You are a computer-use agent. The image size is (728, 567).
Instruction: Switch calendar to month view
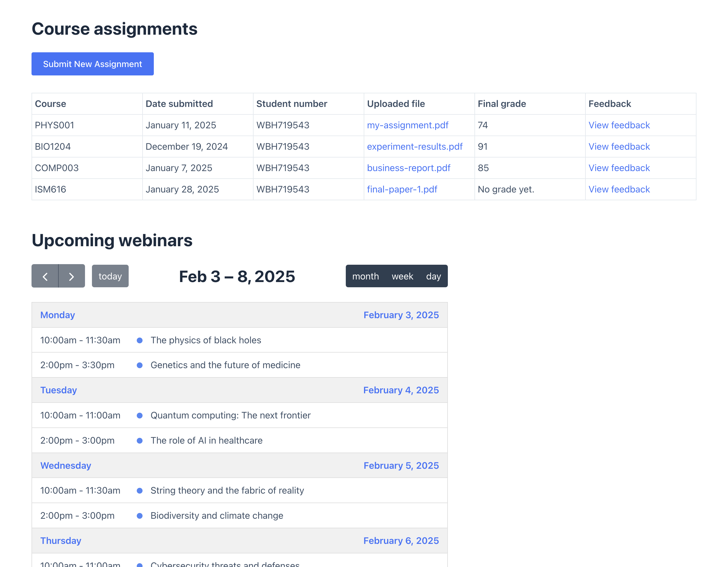tap(365, 276)
